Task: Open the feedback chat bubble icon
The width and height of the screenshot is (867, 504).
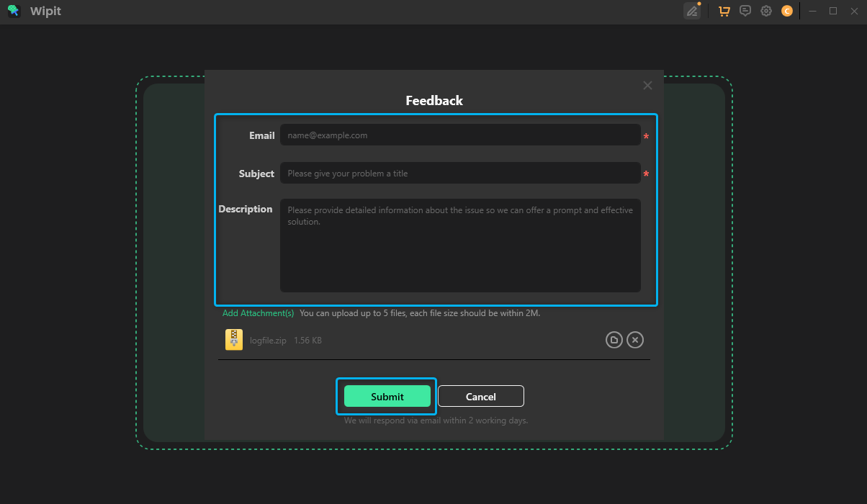Action: [745, 11]
